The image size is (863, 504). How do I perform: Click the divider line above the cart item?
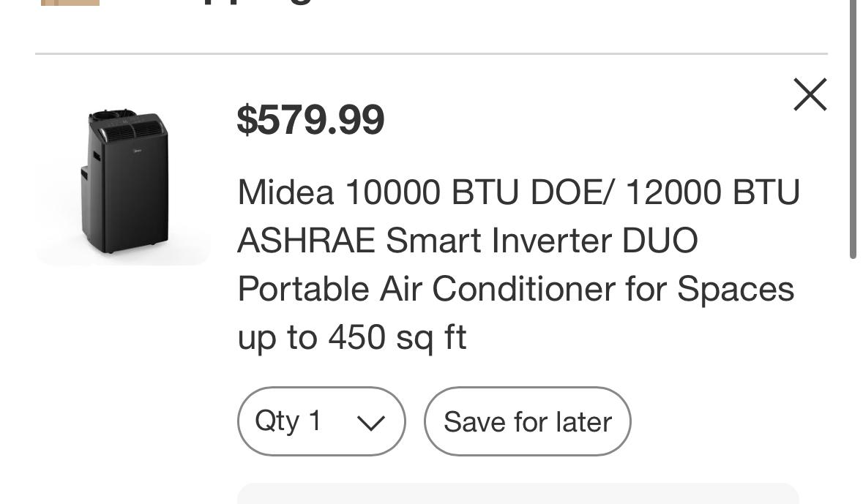tap(431, 53)
